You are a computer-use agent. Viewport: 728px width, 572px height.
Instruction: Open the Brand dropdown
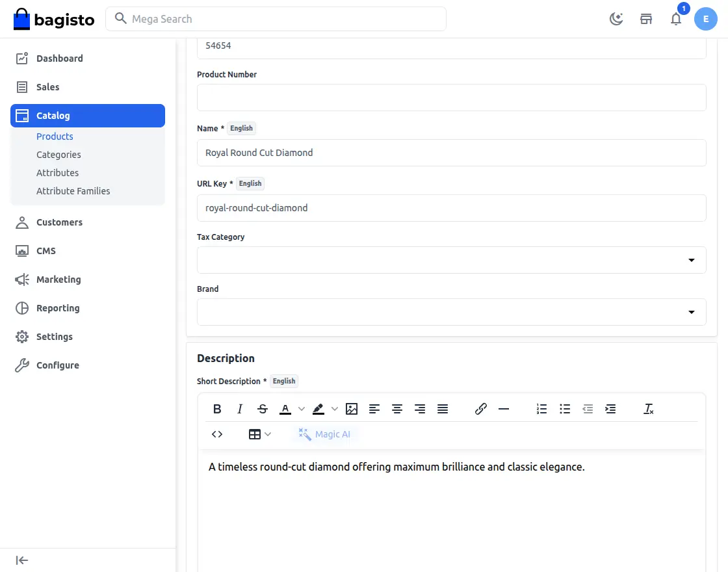[451, 312]
